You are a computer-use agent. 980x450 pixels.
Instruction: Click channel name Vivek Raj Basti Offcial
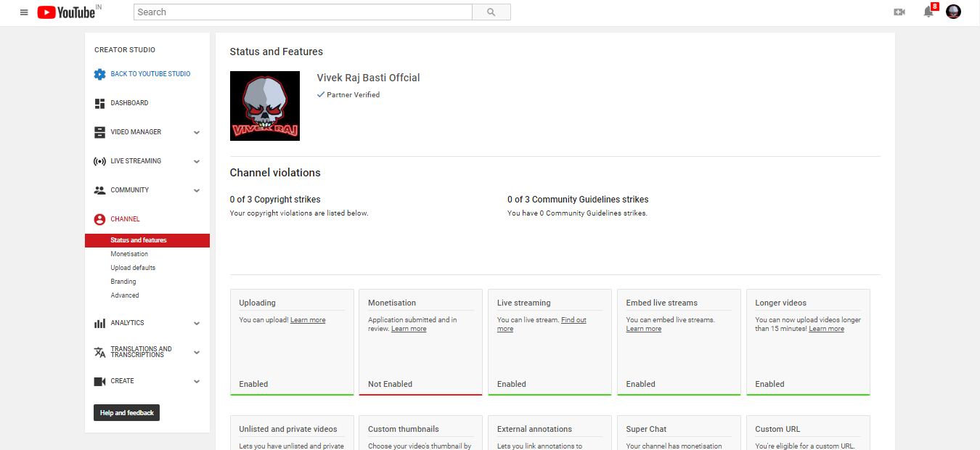[368, 78]
